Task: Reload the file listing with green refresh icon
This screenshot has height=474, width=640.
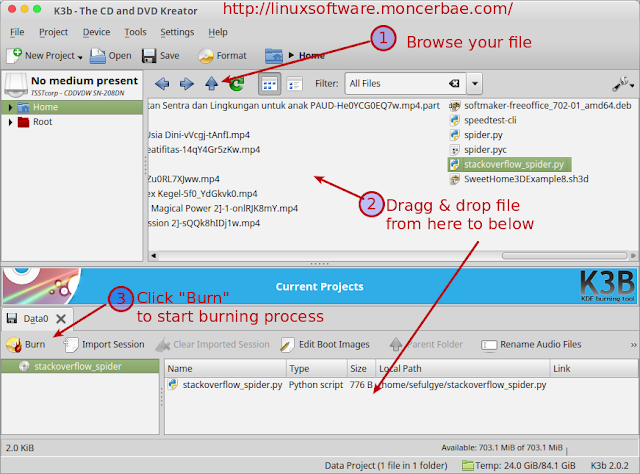Action: click(x=236, y=84)
